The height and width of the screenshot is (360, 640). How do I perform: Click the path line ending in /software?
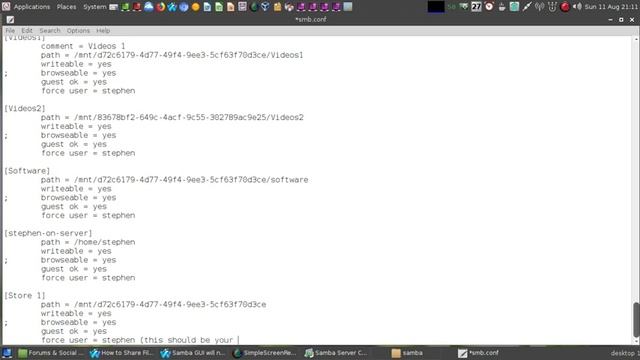pos(174,180)
